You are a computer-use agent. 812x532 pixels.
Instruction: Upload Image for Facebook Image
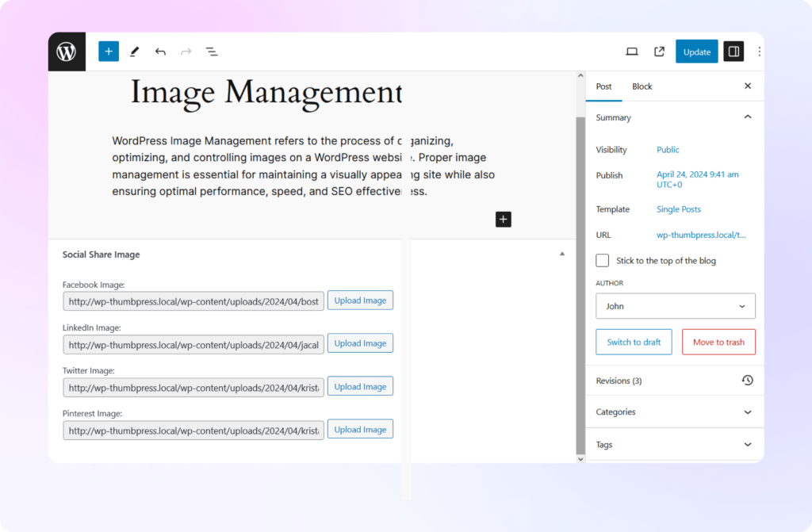pos(360,300)
